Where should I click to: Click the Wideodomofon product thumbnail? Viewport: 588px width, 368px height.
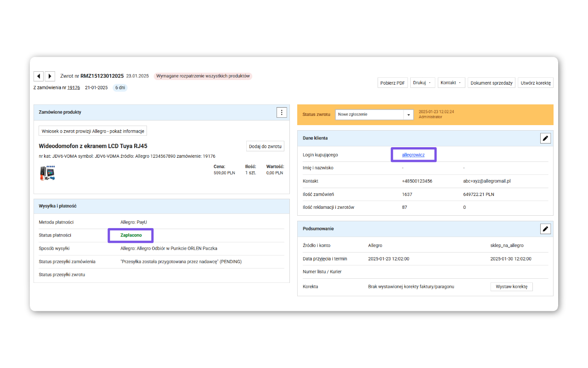[47, 172]
